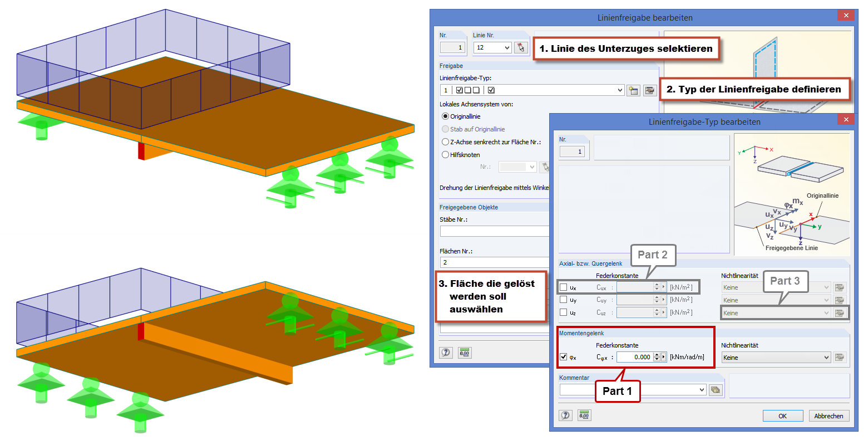Image resolution: width=868 pixels, height=440 pixels.
Task: Edit the selected Linienfreigabe-Typ icon
Action: pyautogui.click(x=649, y=90)
